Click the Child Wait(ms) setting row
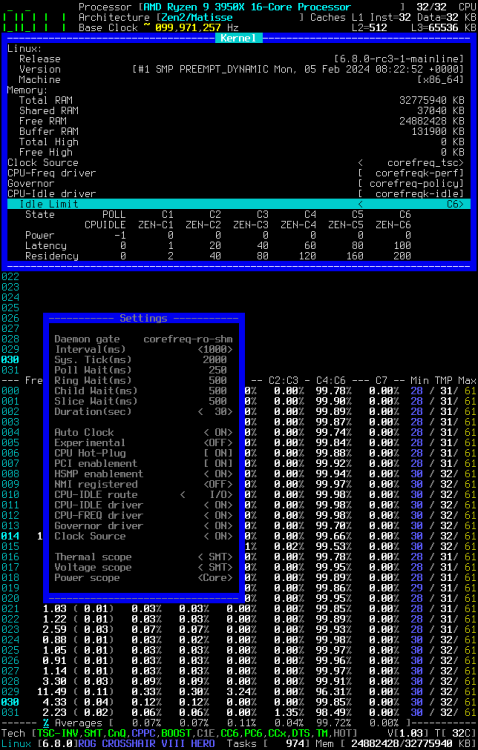Image resolution: width=478 pixels, height=750 pixels. point(144,391)
